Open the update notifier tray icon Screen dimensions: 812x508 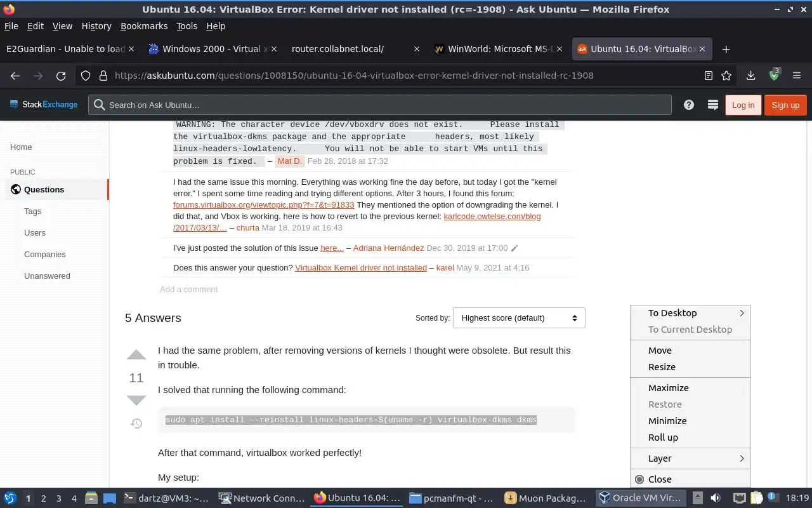(x=773, y=498)
